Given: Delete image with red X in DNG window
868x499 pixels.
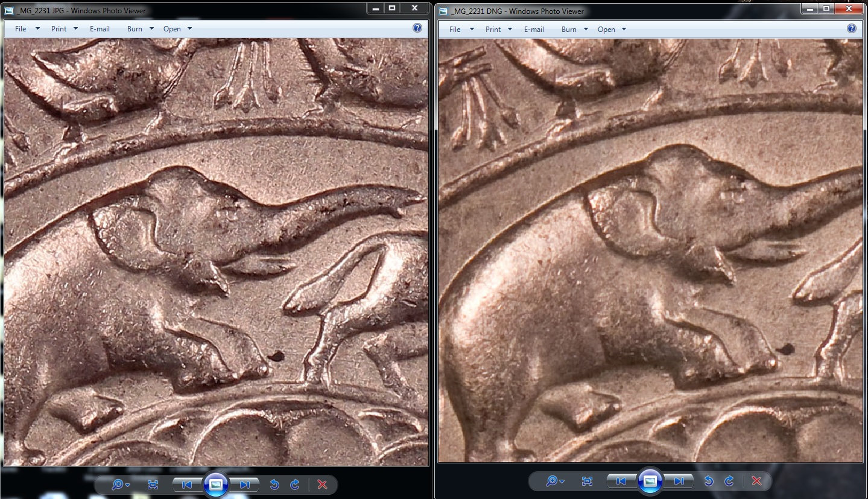Looking at the screenshot, I should coord(756,481).
